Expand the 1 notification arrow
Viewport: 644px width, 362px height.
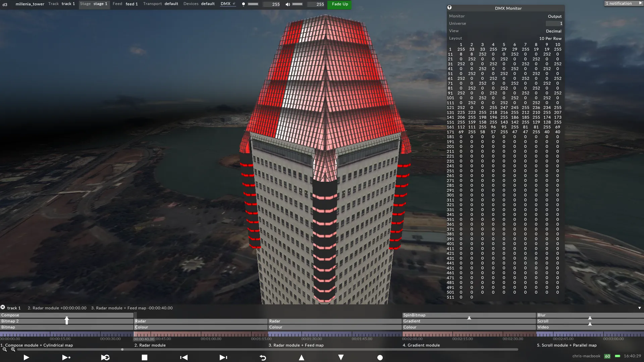coord(640,3)
